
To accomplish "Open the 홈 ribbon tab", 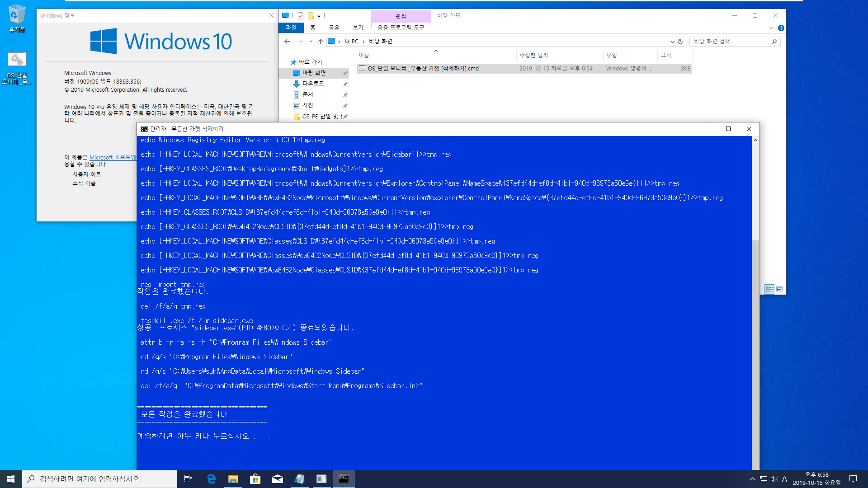I will point(313,28).
